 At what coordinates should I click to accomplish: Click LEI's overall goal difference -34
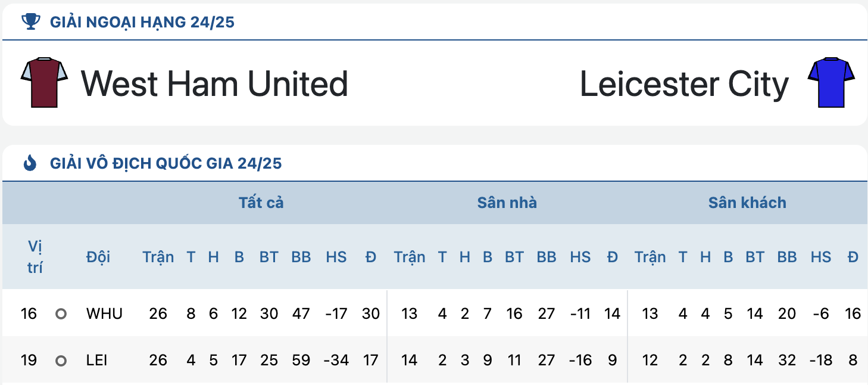(336, 361)
